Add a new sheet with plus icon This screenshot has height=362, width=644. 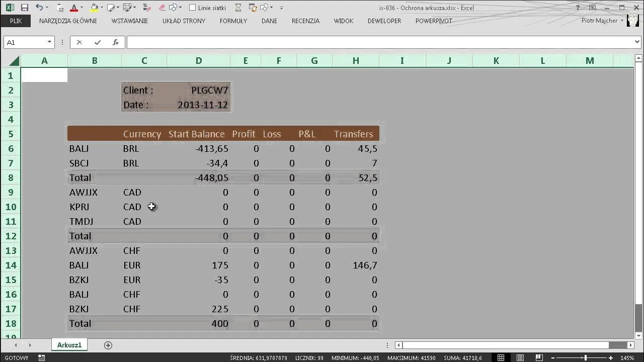coord(108,345)
